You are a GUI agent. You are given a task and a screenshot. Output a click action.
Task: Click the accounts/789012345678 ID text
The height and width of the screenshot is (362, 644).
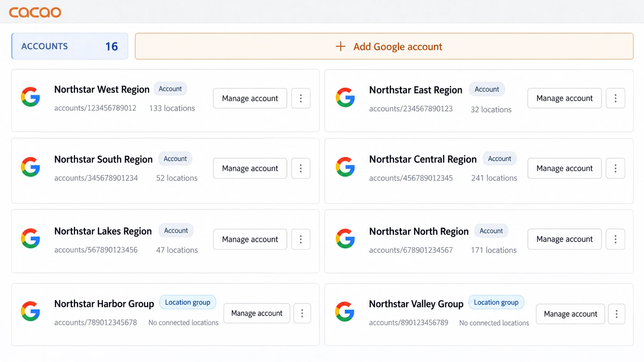[96, 322]
